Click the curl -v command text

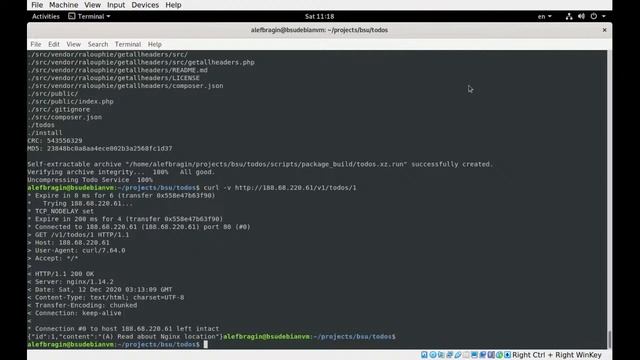[x=280, y=188]
